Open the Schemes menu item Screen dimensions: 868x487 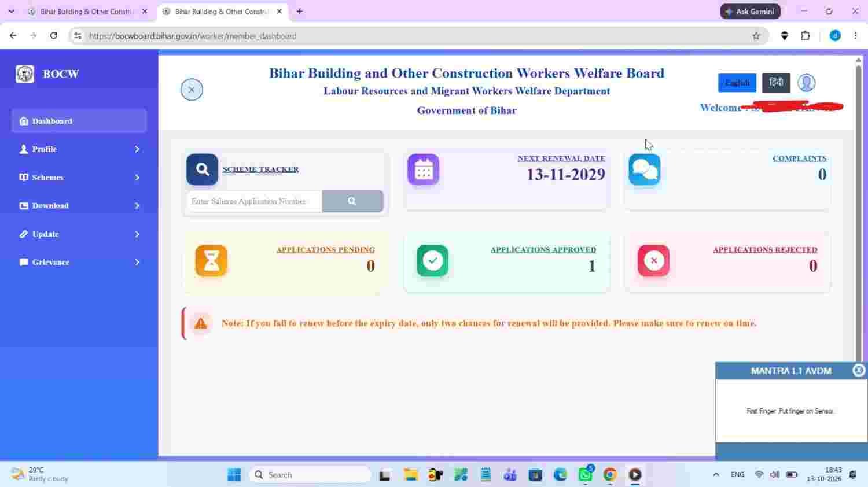coord(79,178)
